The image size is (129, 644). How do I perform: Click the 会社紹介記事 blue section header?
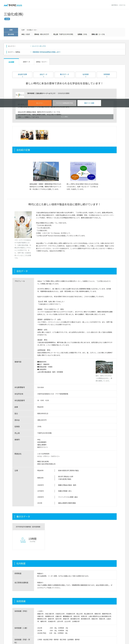64,150
